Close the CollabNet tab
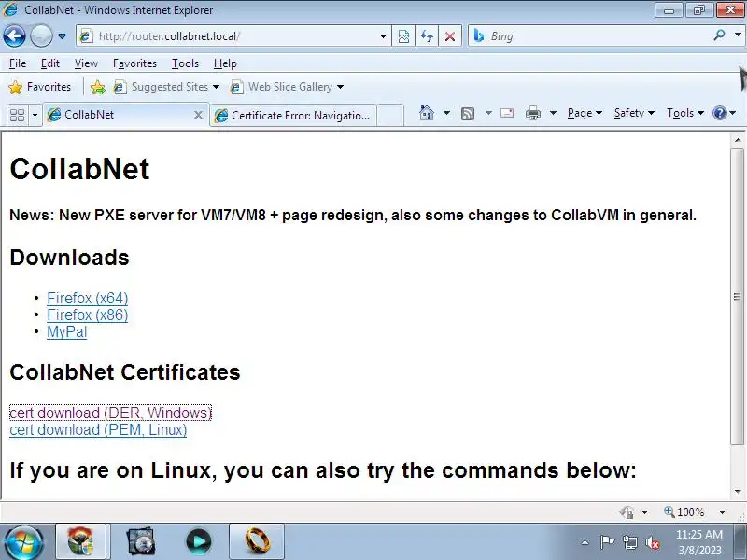Image resolution: width=747 pixels, height=560 pixels. tap(198, 115)
